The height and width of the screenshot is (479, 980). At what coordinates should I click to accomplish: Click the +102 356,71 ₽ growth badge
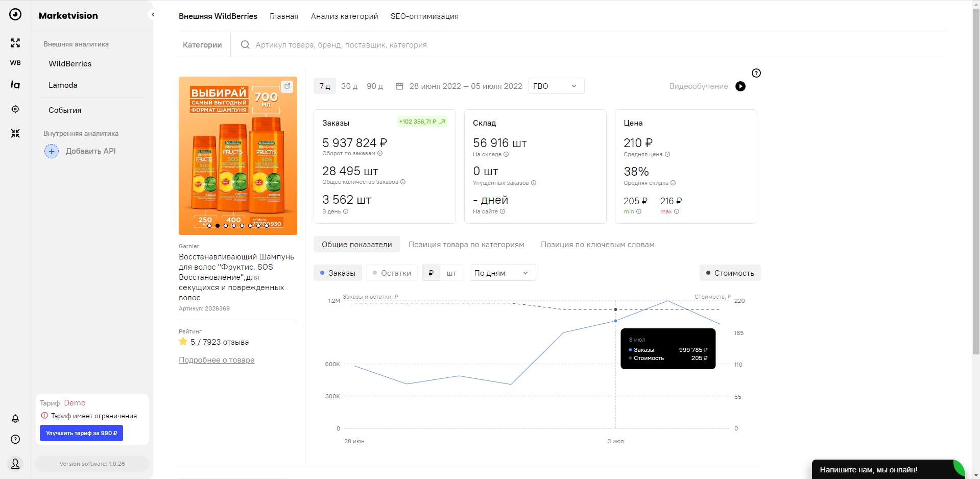[x=422, y=122]
